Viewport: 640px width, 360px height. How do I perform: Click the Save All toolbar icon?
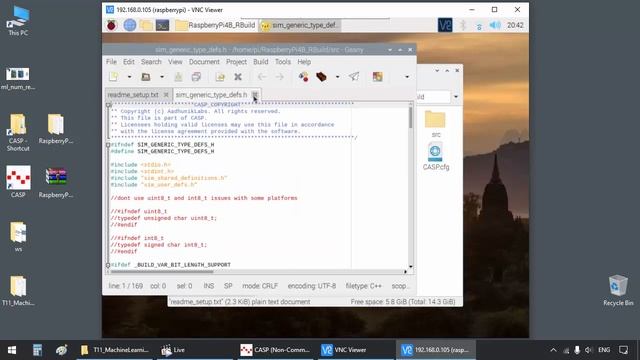[x=196, y=77]
